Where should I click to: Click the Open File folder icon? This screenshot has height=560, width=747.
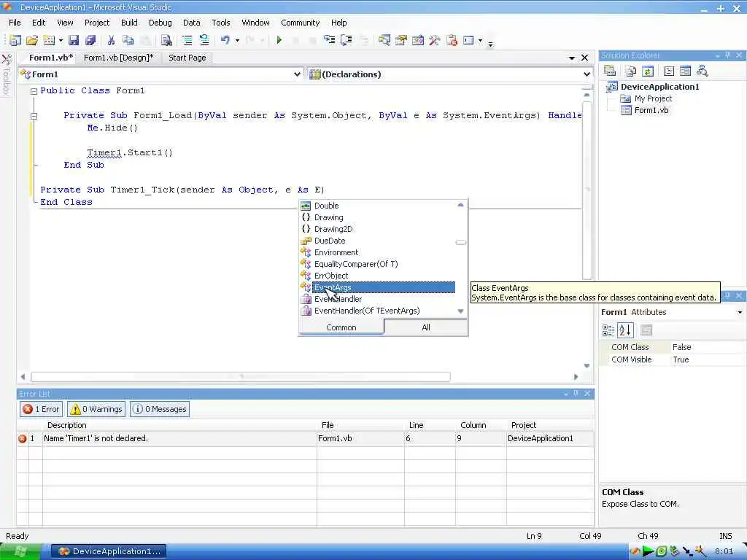pyautogui.click(x=32, y=41)
